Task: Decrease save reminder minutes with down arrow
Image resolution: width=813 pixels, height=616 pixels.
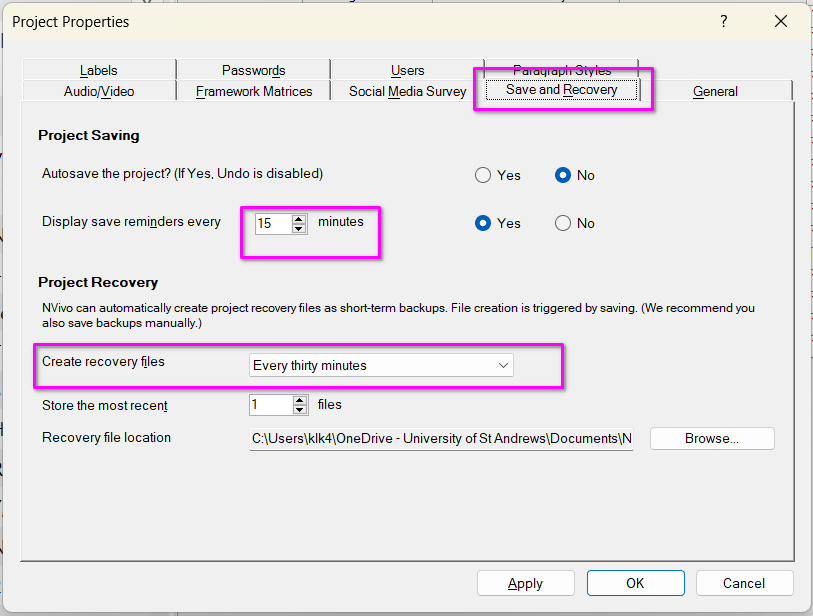Action: [299, 228]
